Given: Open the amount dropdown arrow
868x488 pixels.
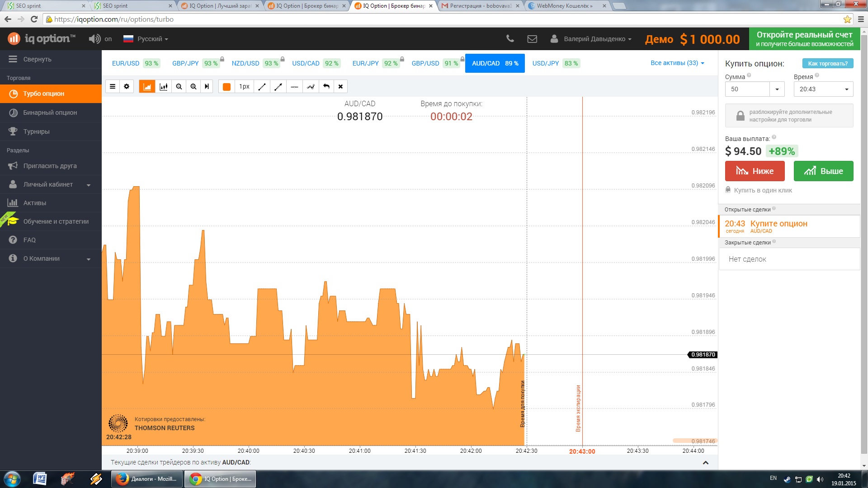Looking at the screenshot, I should tap(777, 89).
